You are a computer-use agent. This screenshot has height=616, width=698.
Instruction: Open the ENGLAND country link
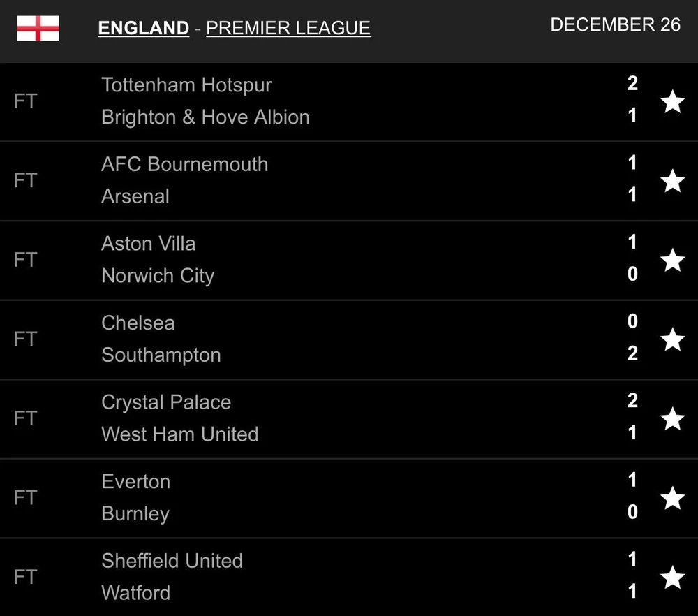pyautogui.click(x=144, y=28)
